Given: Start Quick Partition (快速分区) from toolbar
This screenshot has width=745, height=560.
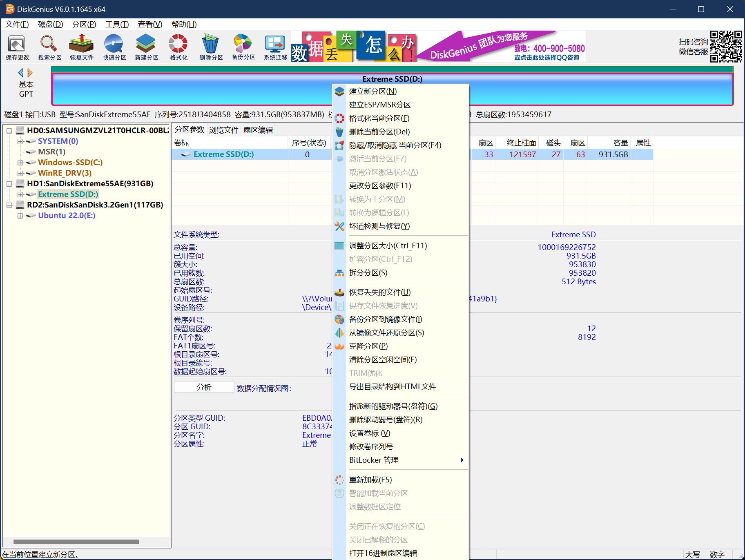Looking at the screenshot, I should point(114,47).
